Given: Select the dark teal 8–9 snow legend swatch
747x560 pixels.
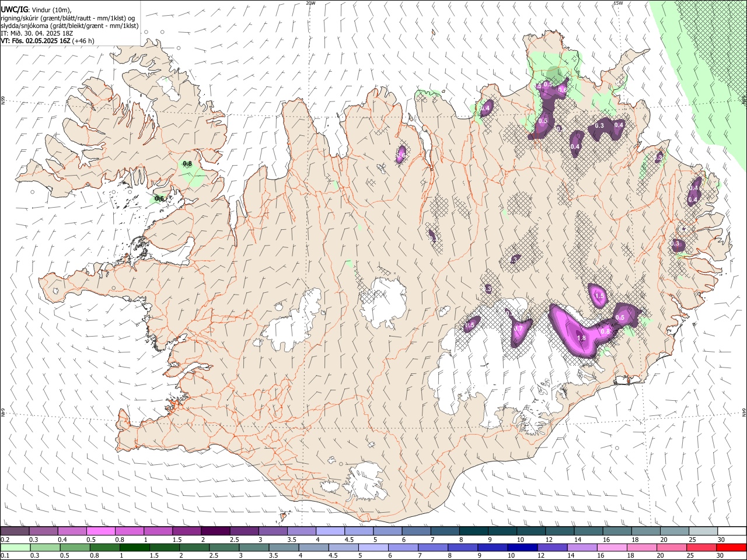Looking at the screenshot, I should [474, 531].
